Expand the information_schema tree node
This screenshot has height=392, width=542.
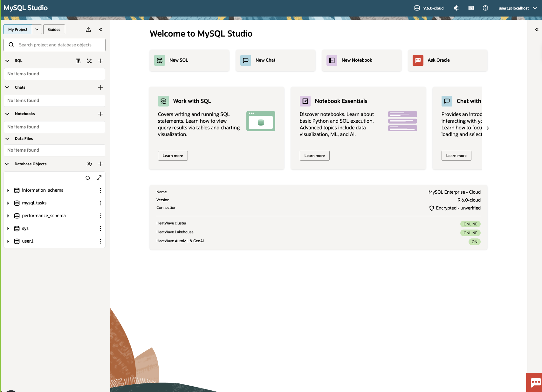coord(8,190)
